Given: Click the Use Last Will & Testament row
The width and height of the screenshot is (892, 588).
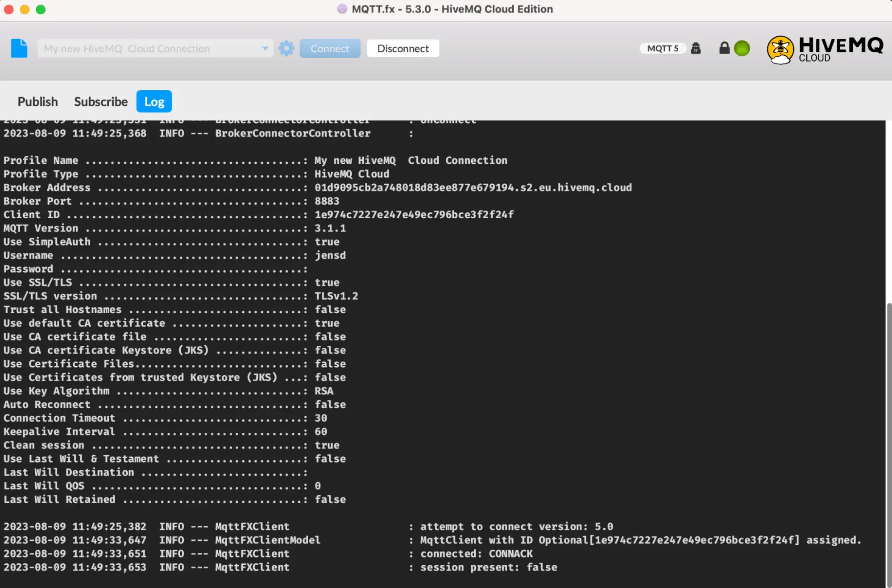Looking at the screenshot, I should point(174,459).
